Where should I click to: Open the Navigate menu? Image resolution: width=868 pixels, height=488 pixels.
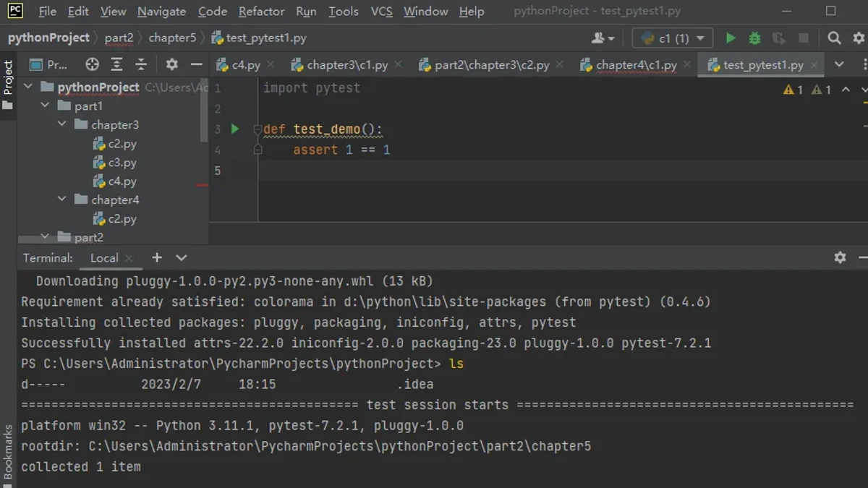pyautogui.click(x=161, y=12)
